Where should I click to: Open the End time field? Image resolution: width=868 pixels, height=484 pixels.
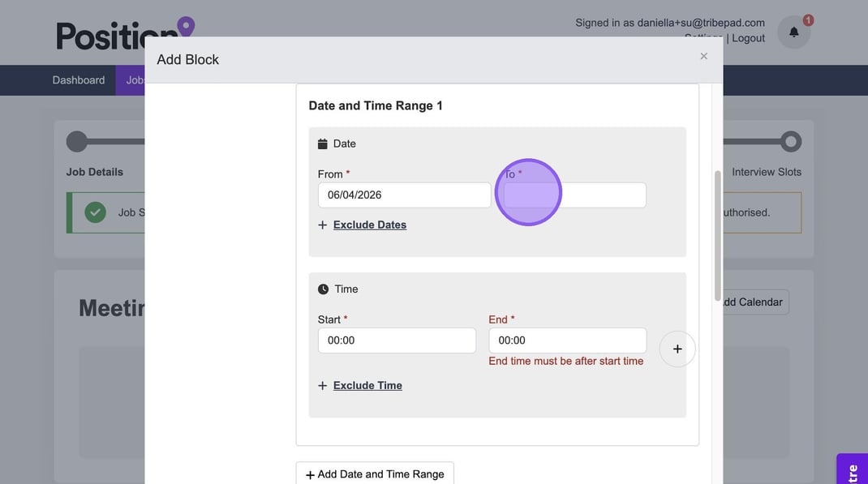pos(567,341)
